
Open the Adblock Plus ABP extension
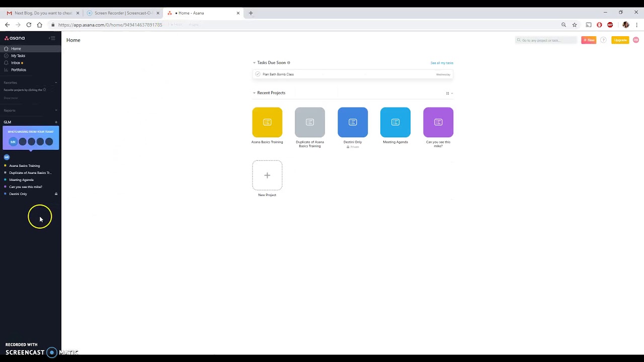pyautogui.click(x=610, y=25)
